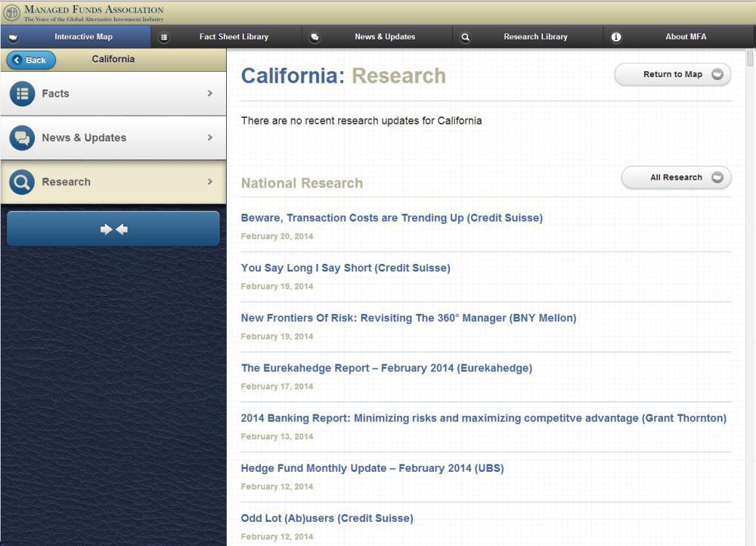The height and width of the screenshot is (546, 756).
Task: Select Facts in the California sidebar
Action: pyautogui.click(x=113, y=94)
